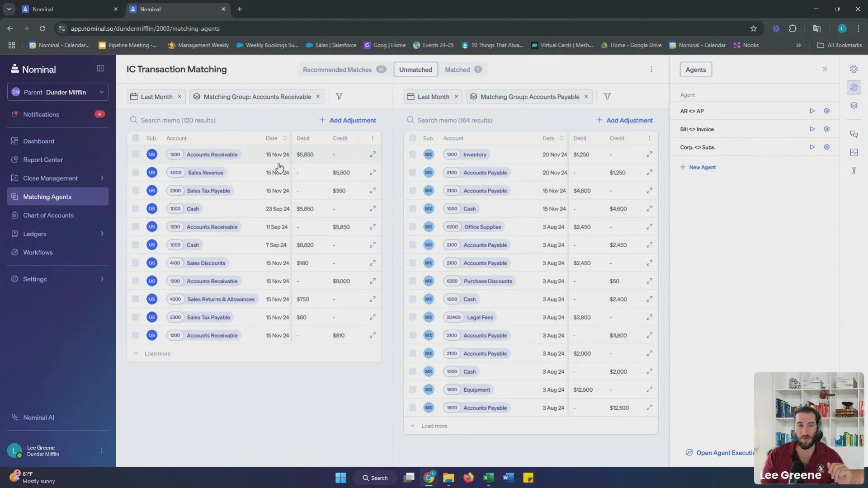Image resolution: width=868 pixels, height=488 pixels.
Task: Remove Matching Group: Accounts Payable filter
Action: (586, 96)
